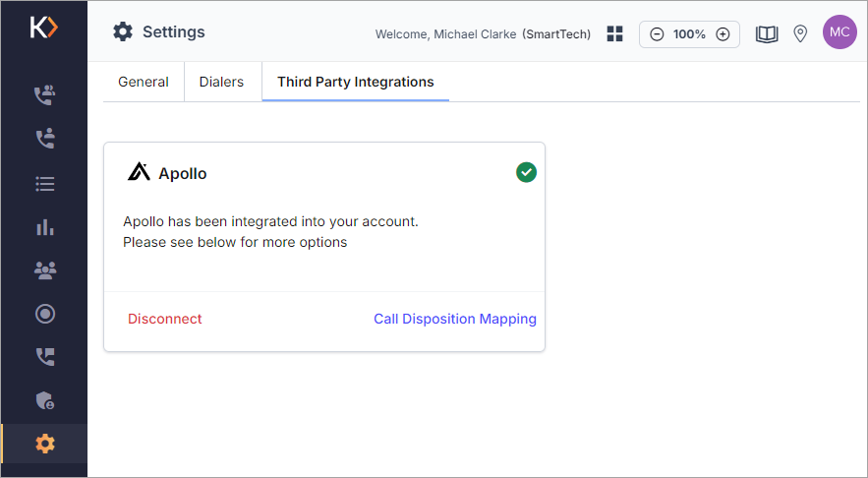868x478 pixels.
Task: Click the Koncert logo in the sidebar
Action: point(43,28)
